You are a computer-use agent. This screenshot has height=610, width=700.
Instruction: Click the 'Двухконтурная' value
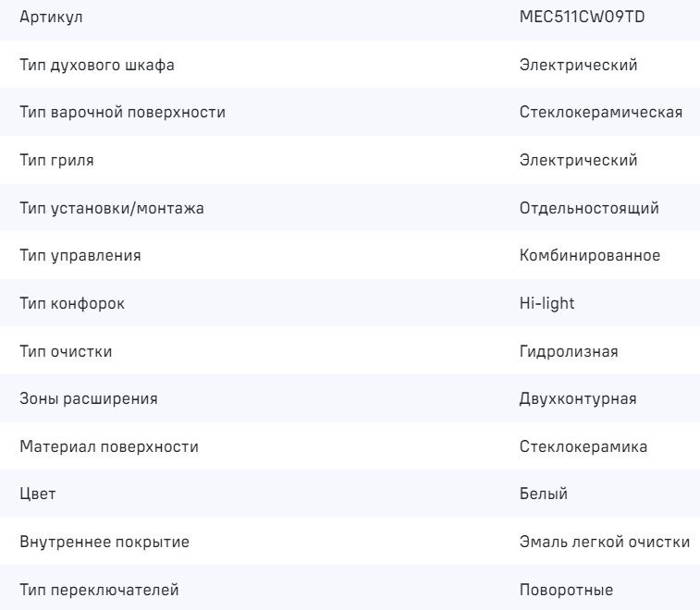tap(578, 400)
